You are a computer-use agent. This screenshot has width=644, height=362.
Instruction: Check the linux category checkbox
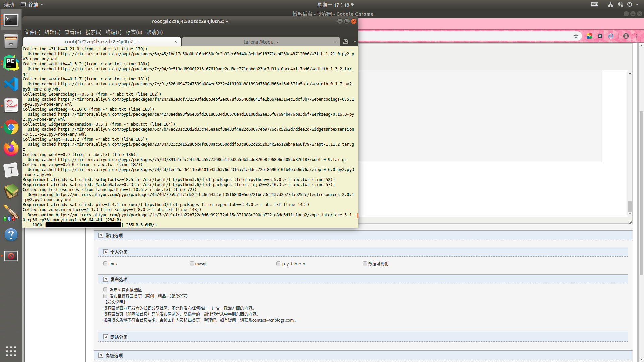(x=105, y=264)
